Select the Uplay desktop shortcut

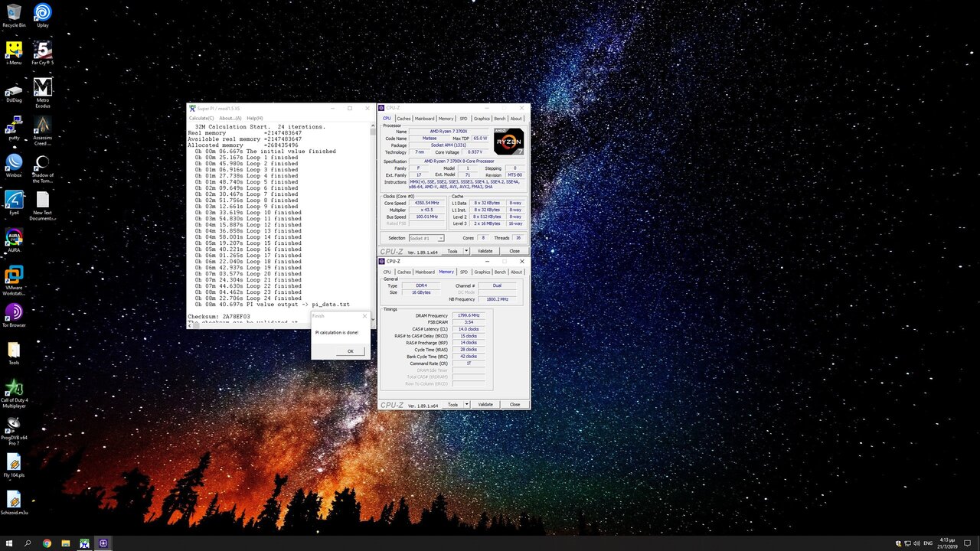43,15
